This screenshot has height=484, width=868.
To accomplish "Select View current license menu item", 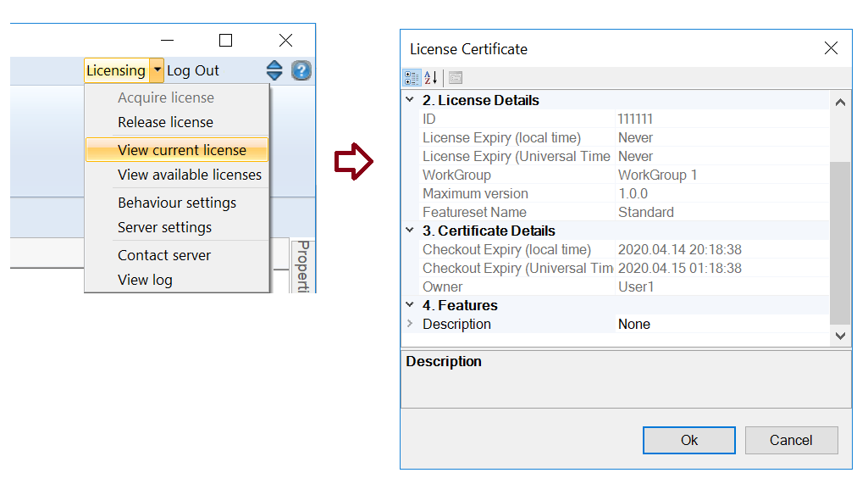I will (181, 150).
